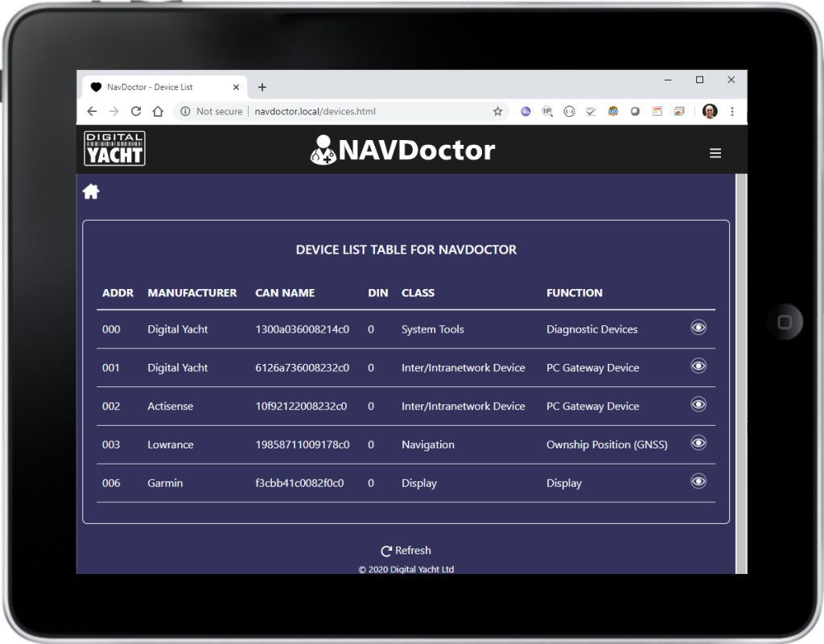Click the page vertical scrollbar
This screenshot has width=824, height=644.
coord(741,362)
